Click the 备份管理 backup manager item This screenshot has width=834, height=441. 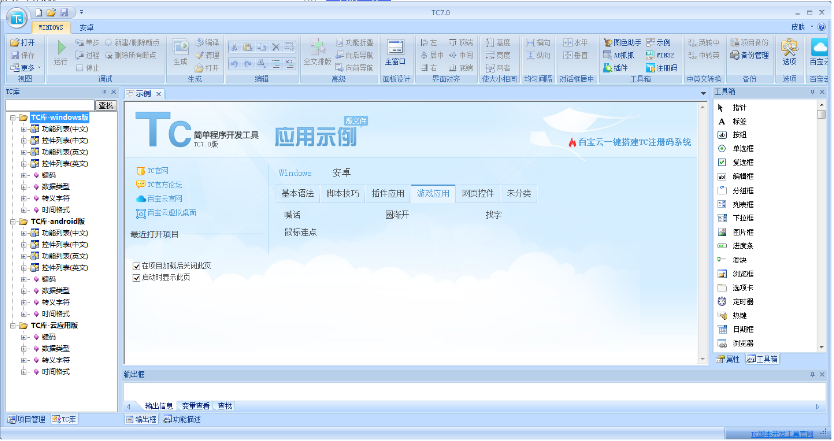[x=750, y=55]
